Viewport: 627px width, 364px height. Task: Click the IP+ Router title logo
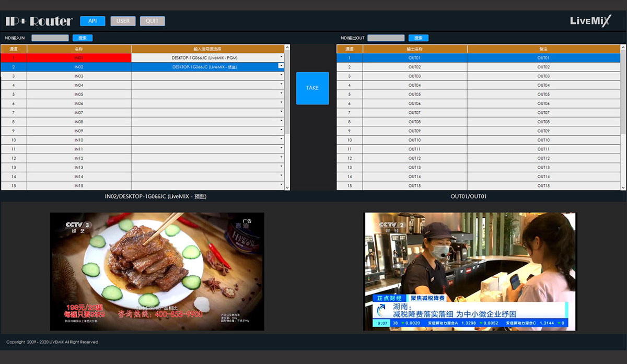pos(39,21)
